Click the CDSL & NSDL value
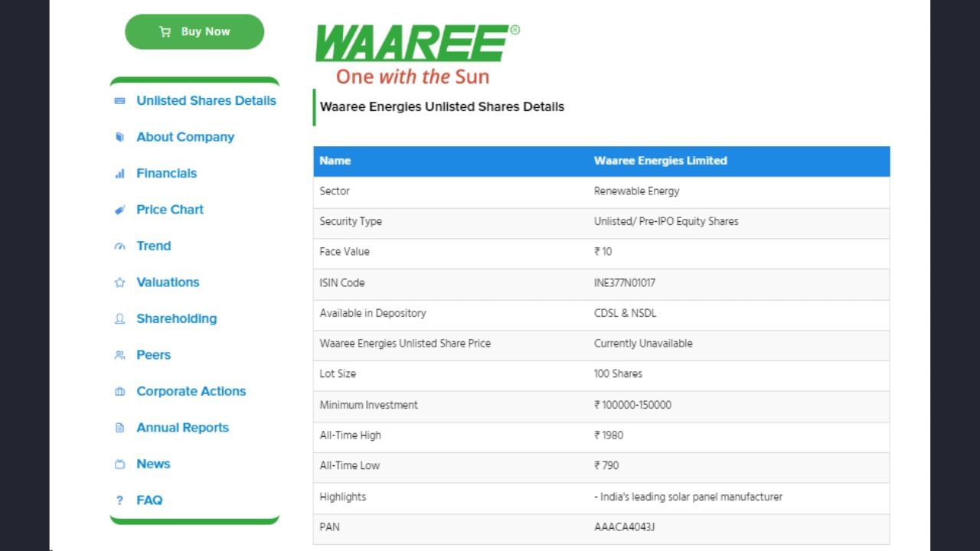The height and width of the screenshot is (551, 980). click(625, 313)
